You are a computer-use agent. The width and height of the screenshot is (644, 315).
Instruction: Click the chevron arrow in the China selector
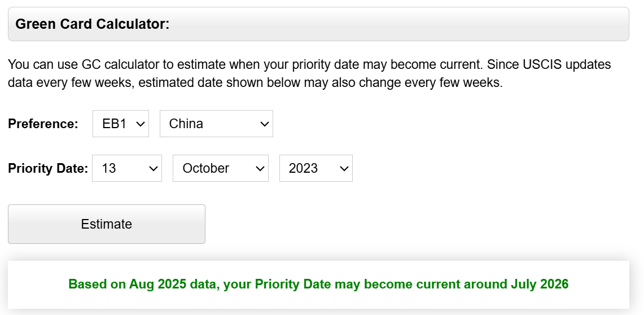point(264,124)
